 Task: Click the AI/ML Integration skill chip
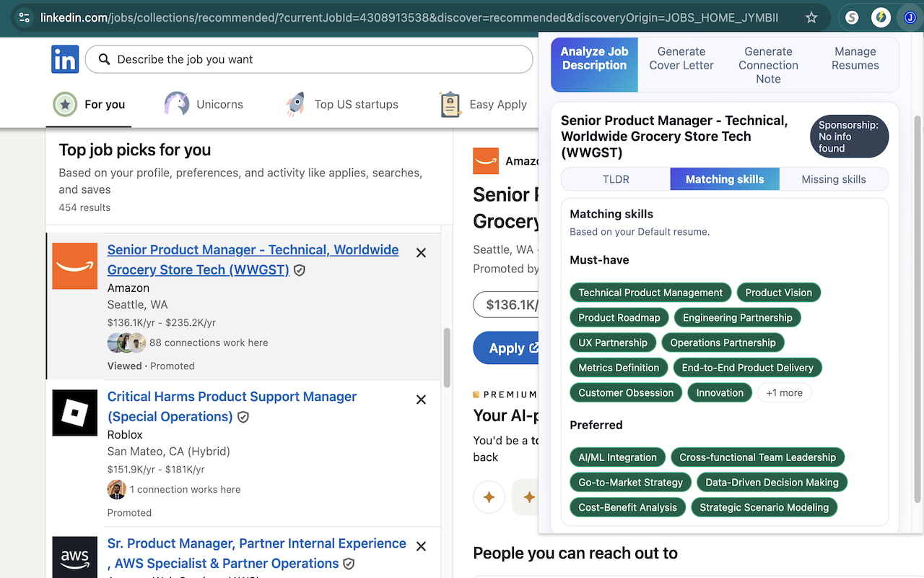618,457
